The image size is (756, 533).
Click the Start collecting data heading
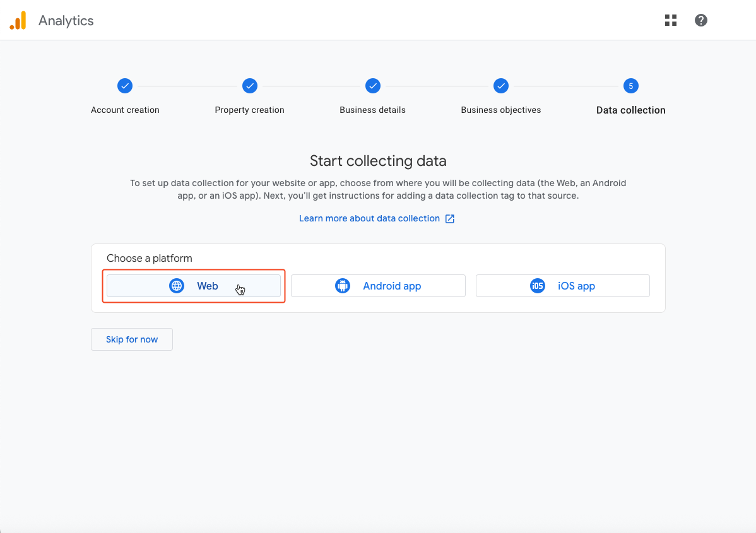point(378,160)
